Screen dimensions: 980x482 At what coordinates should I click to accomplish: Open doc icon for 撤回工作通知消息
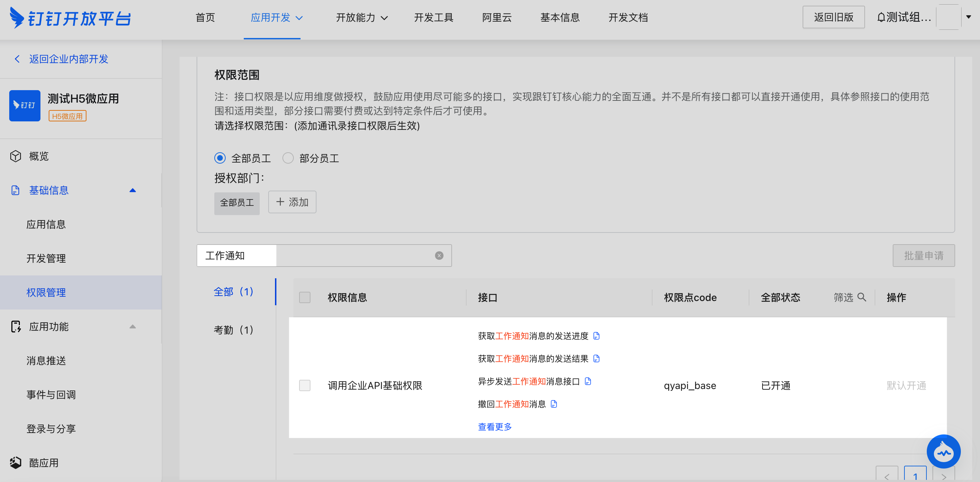(x=554, y=404)
